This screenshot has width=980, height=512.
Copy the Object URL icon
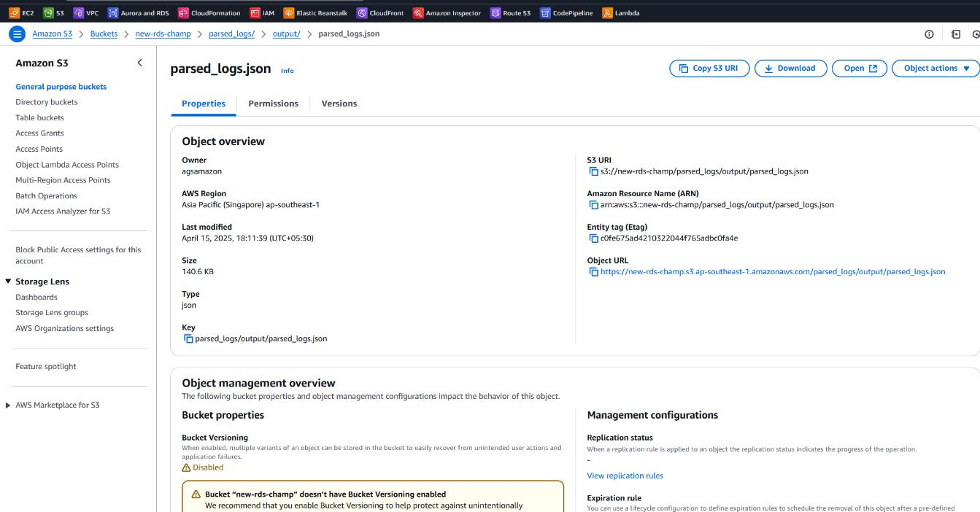click(593, 272)
